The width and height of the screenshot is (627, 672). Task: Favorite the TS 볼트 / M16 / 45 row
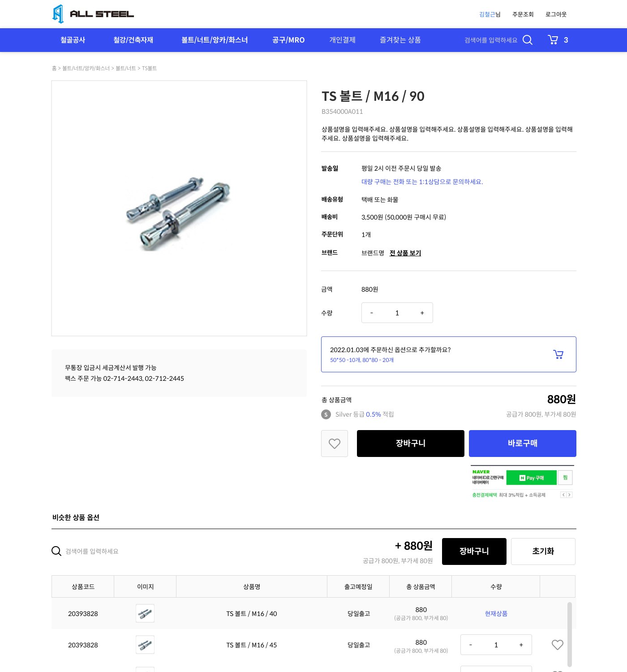point(558,645)
